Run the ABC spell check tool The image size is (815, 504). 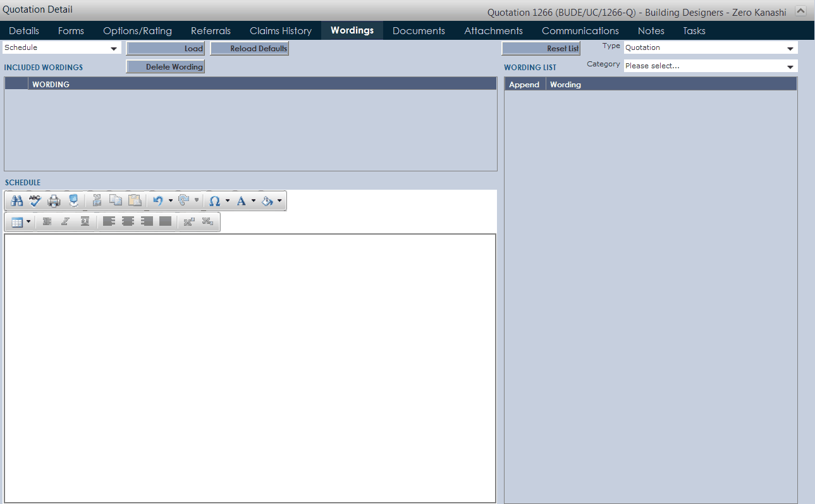tap(35, 201)
